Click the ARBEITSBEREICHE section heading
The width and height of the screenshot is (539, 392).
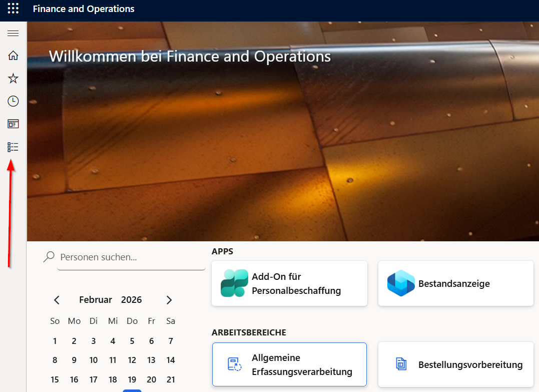pos(249,332)
